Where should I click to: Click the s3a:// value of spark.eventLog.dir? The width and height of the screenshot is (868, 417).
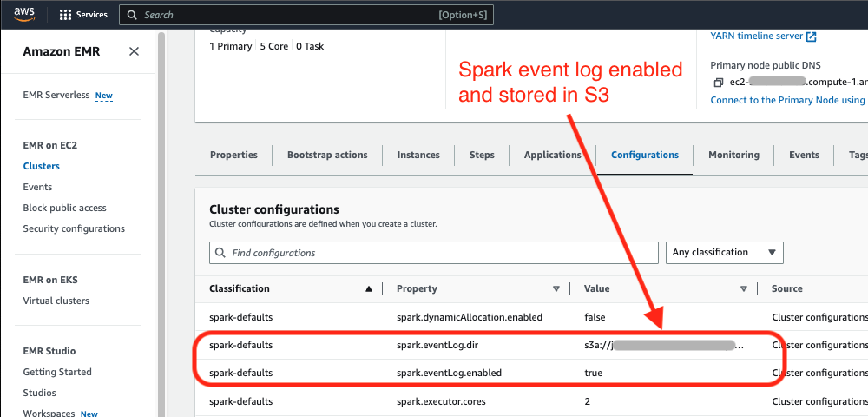coord(664,346)
